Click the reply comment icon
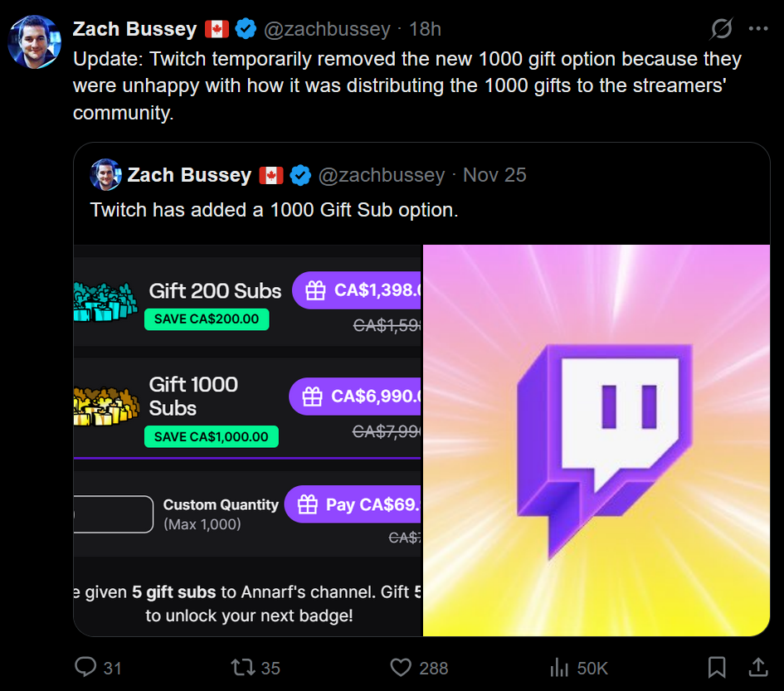 pos(86,667)
